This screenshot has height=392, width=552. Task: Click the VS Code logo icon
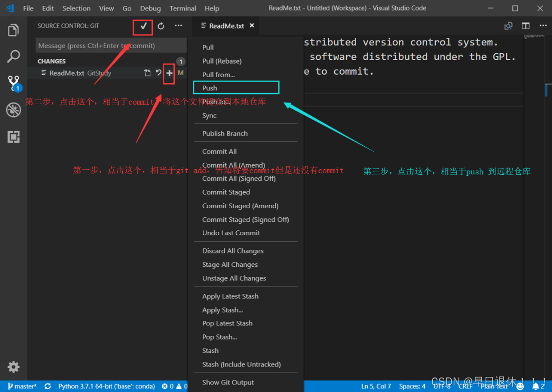[x=10, y=8]
